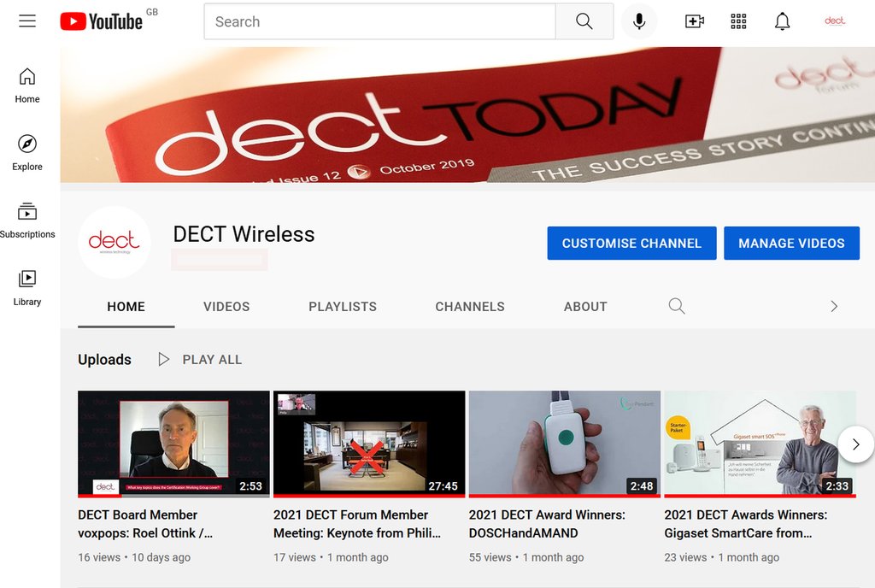The width and height of the screenshot is (875, 588).
Task: Click the DECT Wireless channel name
Action: pos(244,234)
